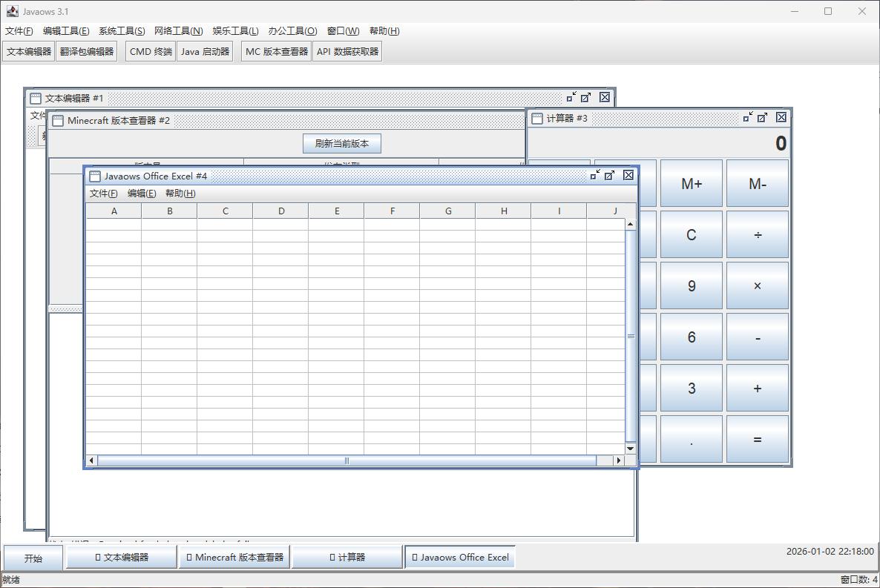Screen dimensions: 880x588
Task: Click the Javaows app icon in title bar
Action: (12, 11)
